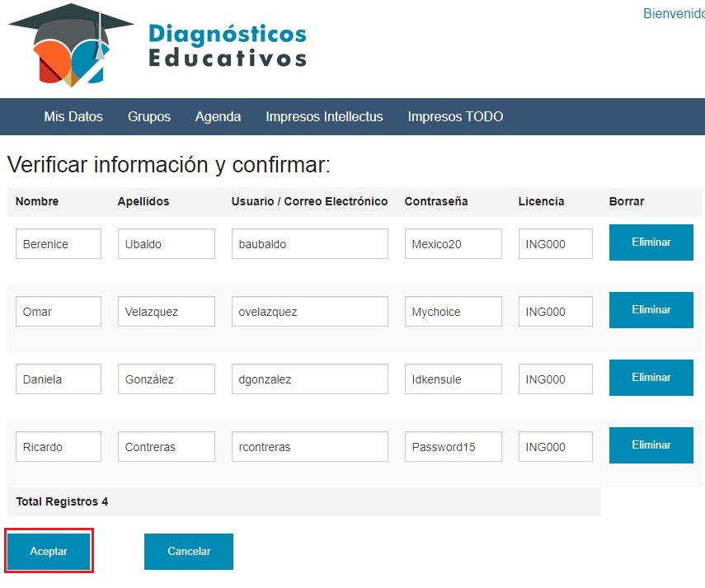Click the license field in Omar's row
This screenshot has width=705, height=588.
point(555,311)
